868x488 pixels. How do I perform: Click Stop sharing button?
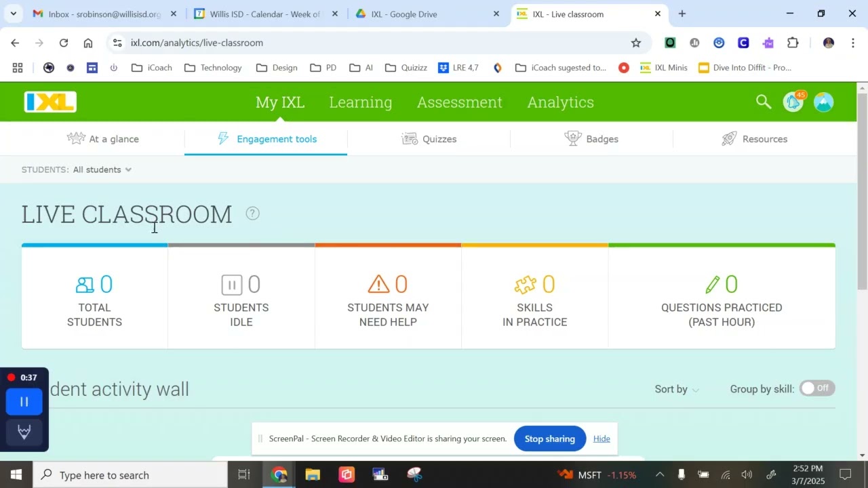(x=550, y=439)
